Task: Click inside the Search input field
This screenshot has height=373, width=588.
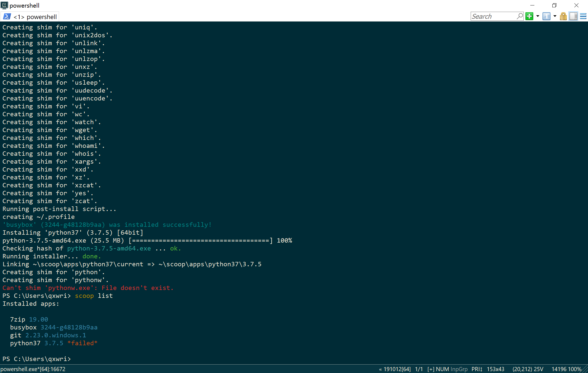Action: point(493,16)
